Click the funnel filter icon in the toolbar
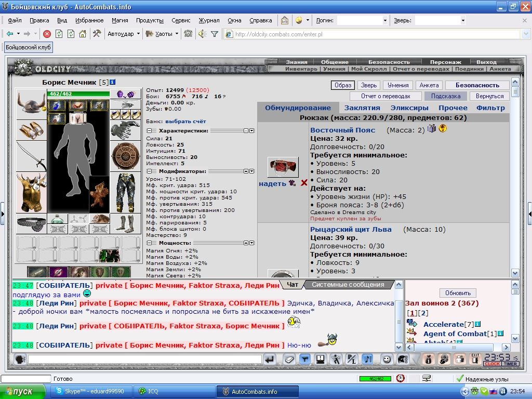The width and height of the screenshot is (532, 399). (x=215, y=34)
